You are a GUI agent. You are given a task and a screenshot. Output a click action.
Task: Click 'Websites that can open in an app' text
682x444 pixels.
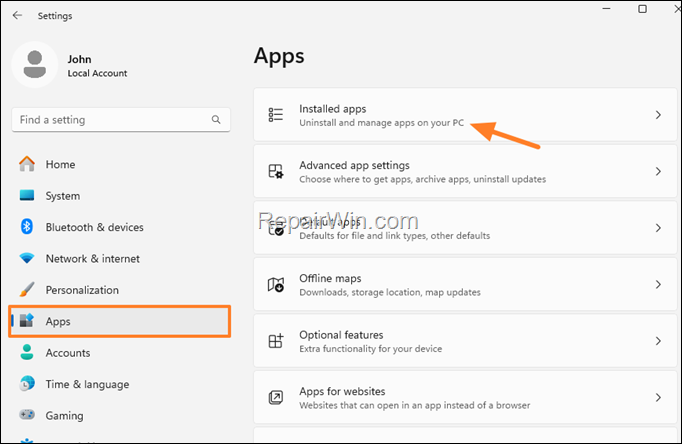pos(415,405)
